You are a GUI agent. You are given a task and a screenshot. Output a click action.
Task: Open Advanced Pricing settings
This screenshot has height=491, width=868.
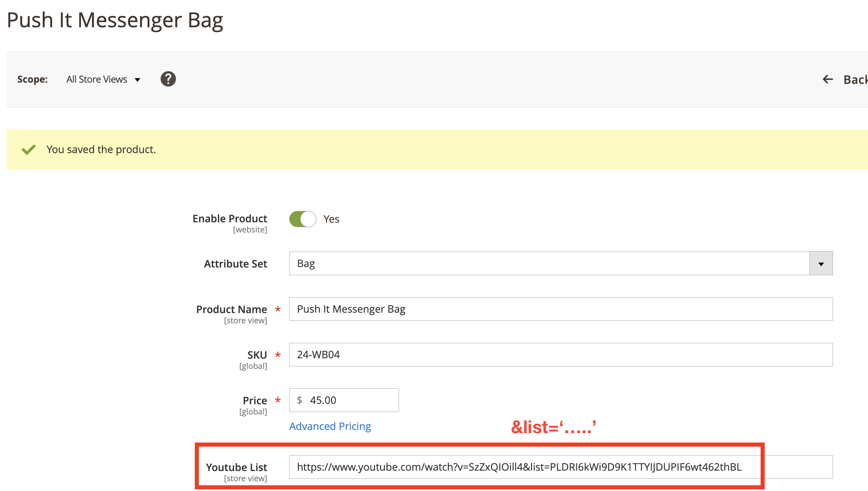click(x=330, y=426)
